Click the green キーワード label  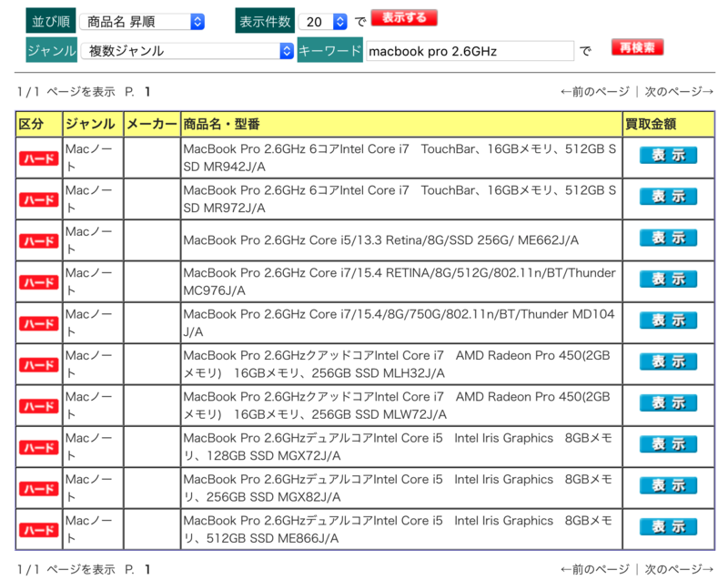[x=329, y=50]
